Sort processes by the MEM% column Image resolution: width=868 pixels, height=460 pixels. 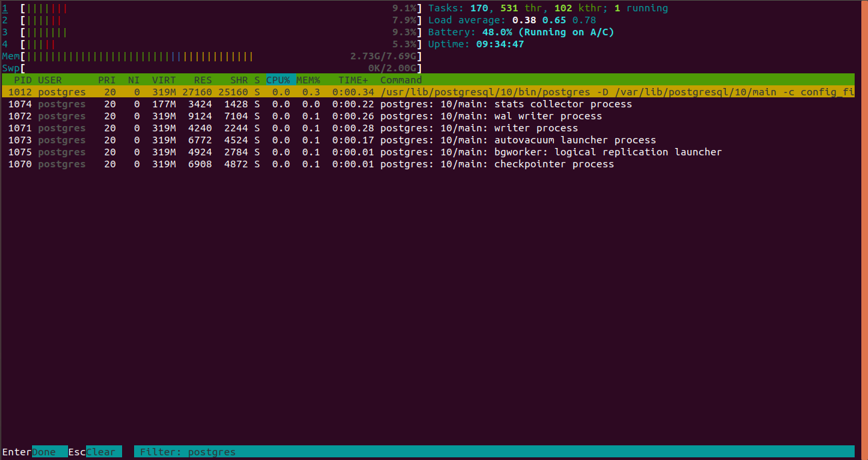point(308,79)
